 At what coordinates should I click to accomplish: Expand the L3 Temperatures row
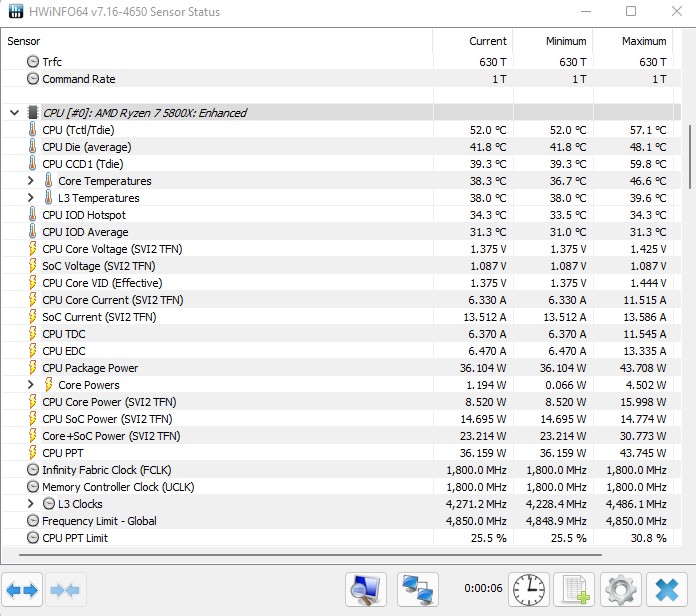[31, 197]
